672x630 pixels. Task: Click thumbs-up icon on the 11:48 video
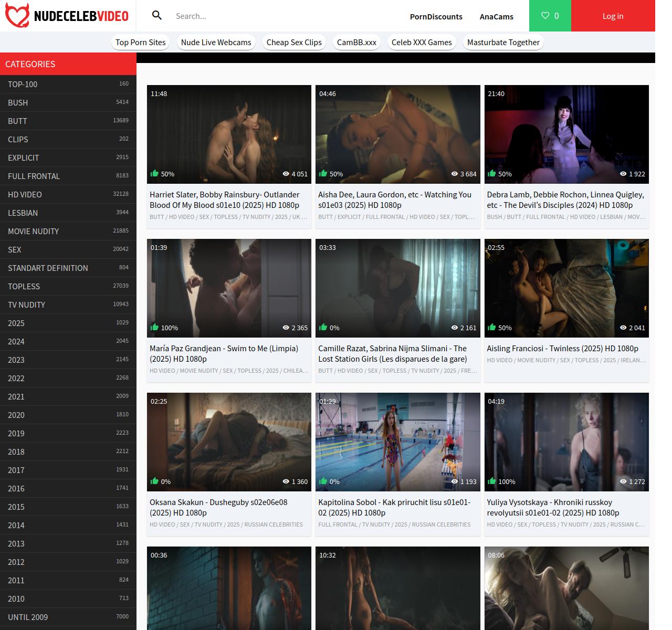tap(154, 173)
